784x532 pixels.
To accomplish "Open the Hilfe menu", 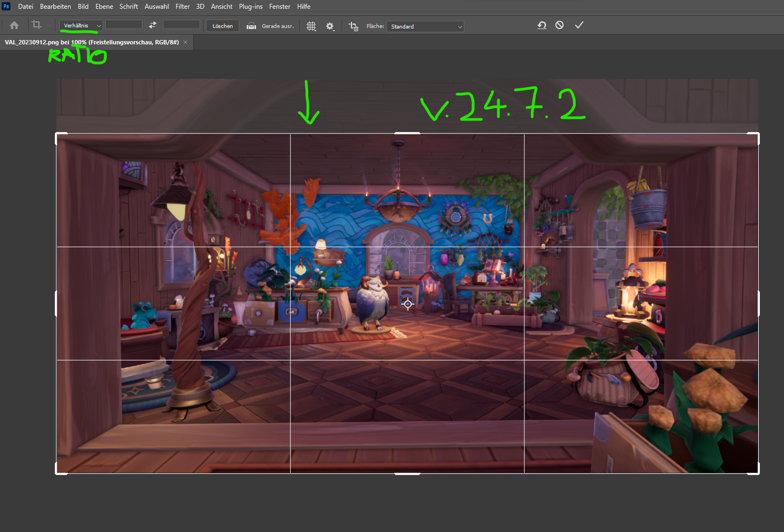I will point(304,7).
